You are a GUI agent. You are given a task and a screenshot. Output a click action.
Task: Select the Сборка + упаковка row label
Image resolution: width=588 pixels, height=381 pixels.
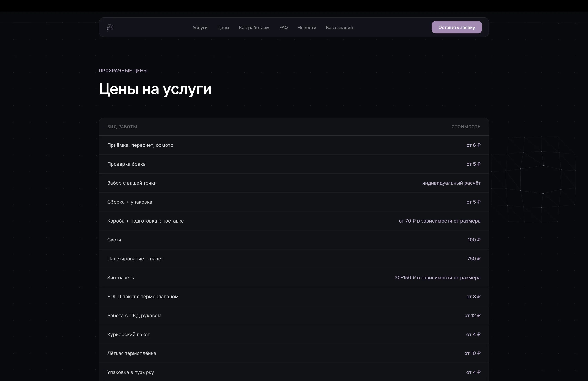click(129, 202)
